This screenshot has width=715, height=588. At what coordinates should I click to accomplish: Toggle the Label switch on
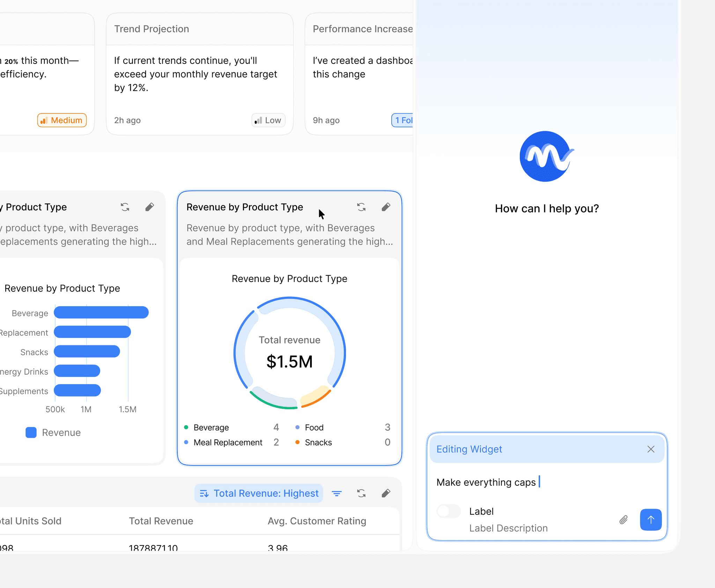pos(449,511)
